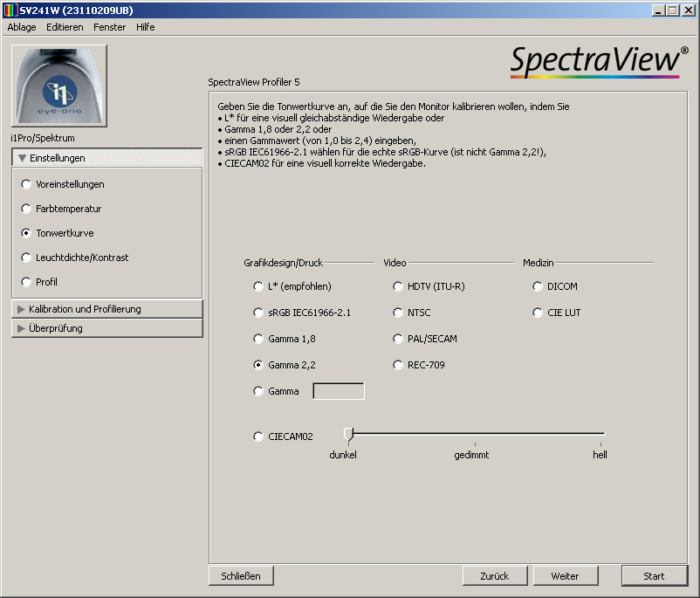Screen dimensions: 700x598
Task: Minimize the SV241W window
Action: 658,10
